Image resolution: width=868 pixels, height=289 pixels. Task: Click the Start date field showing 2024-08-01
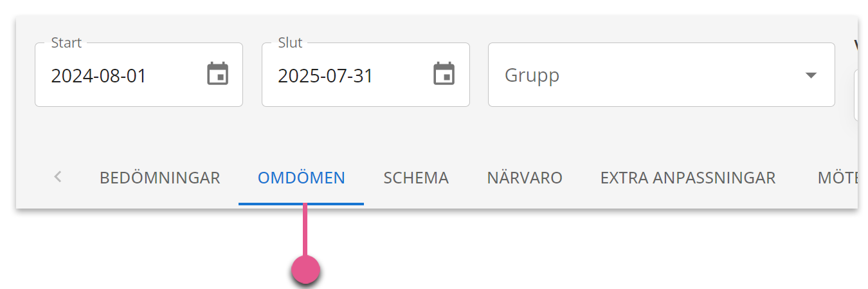[x=139, y=75]
